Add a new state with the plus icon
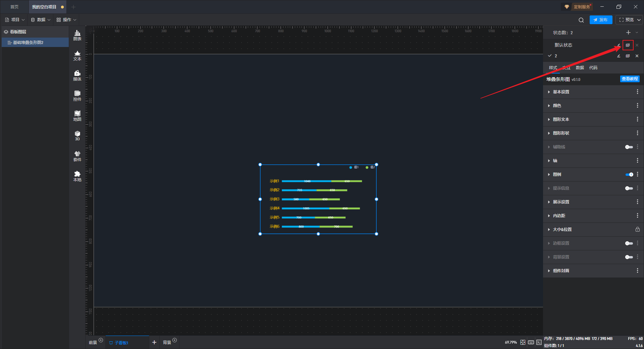Image resolution: width=644 pixels, height=349 pixels. [628, 33]
